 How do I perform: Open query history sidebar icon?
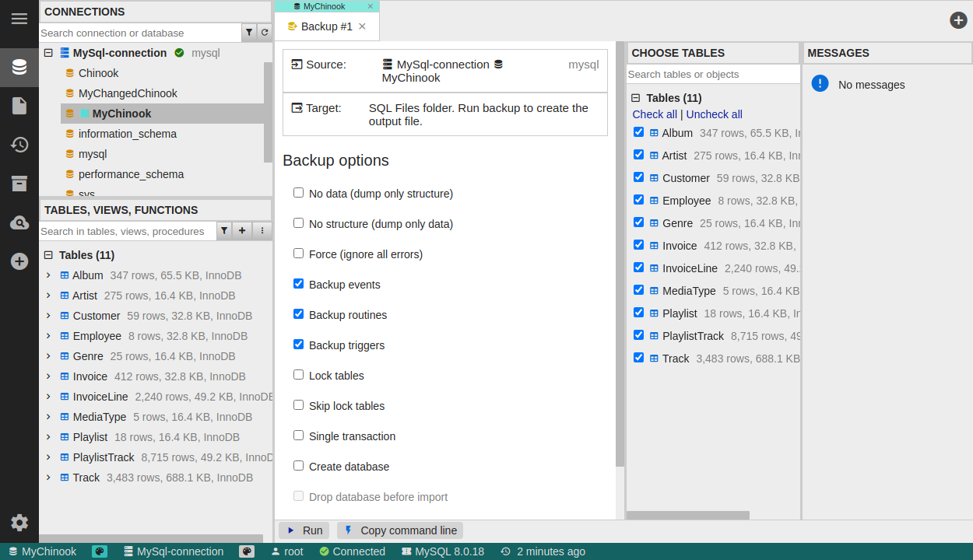(19, 145)
